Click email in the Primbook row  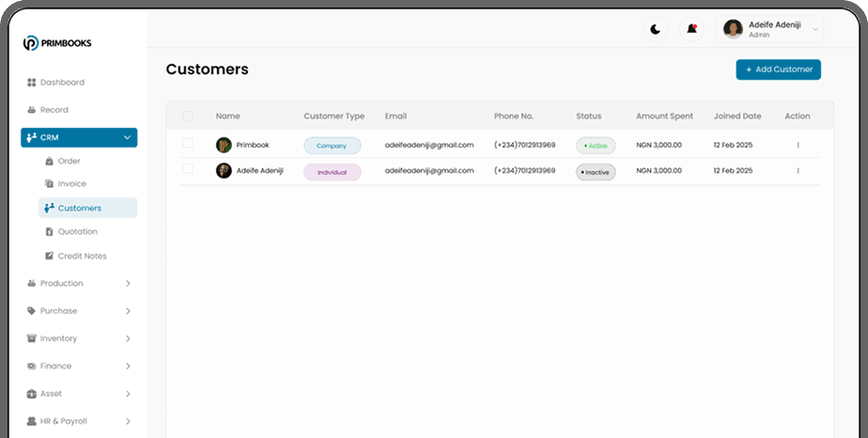(x=429, y=145)
